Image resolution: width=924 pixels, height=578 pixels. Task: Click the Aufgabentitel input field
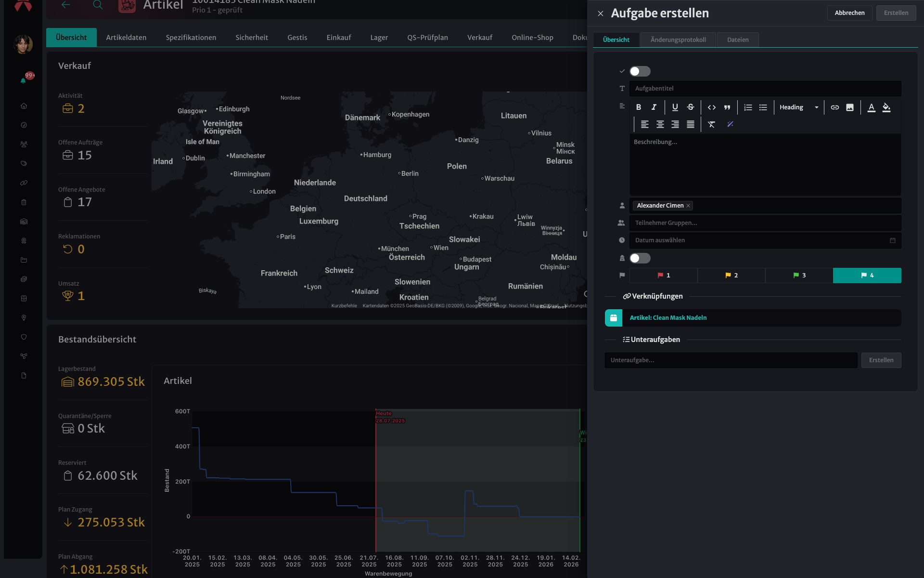pyautogui.click(x=765, y=89)
